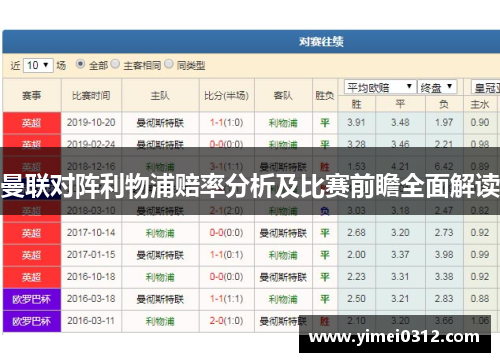Click the date 2016-10-18
Viewport: 500px width, 362px height.
click(91, 277)
